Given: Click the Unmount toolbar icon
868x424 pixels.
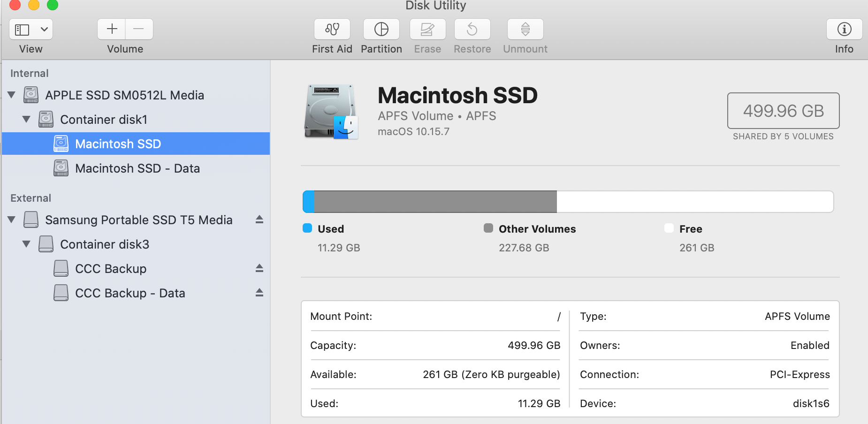Looking at the screenshot, I should 525,30.
